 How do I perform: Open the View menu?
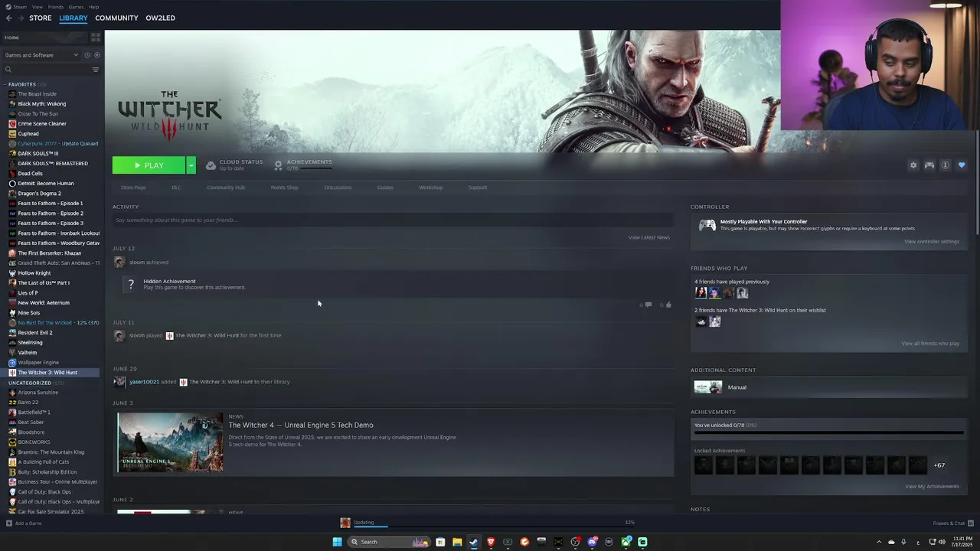[37, 7]
